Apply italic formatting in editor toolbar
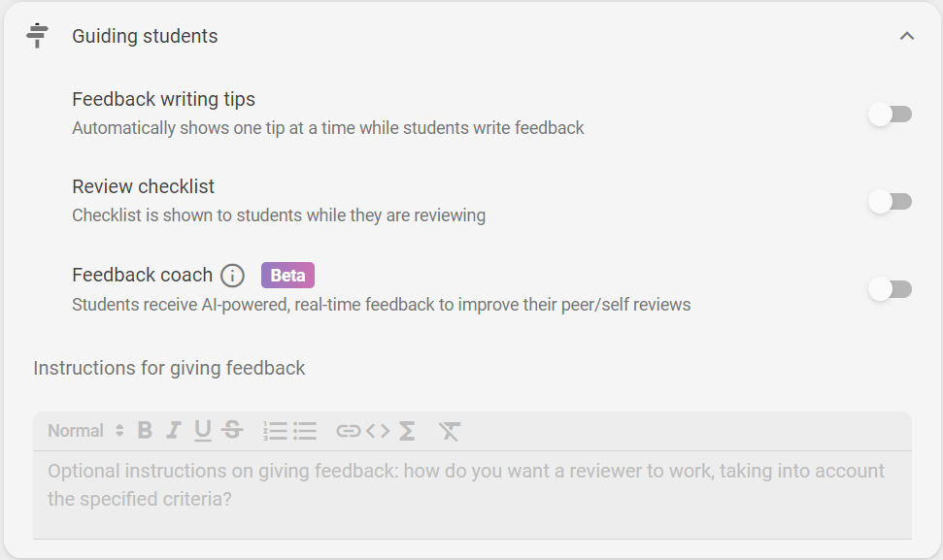Viewport: 943px width, 560px height. click(x=174, y=431)
